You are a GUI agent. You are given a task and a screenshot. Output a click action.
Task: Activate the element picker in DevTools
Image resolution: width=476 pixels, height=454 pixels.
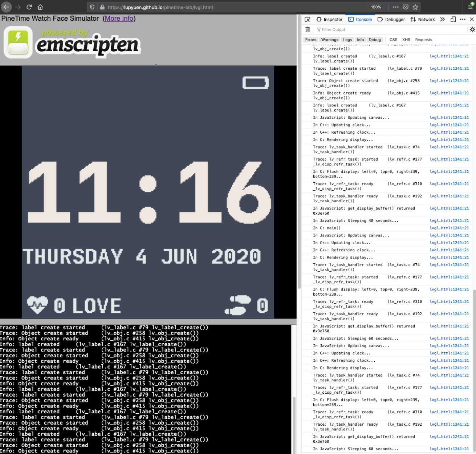point(308,19)
